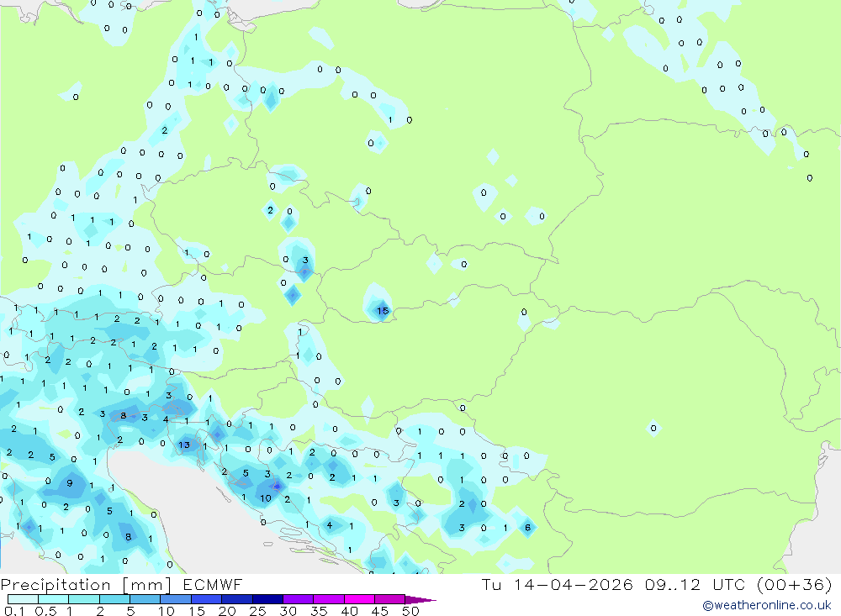
Task: Click the legend scale label '30'
Action: coord(288,611)
